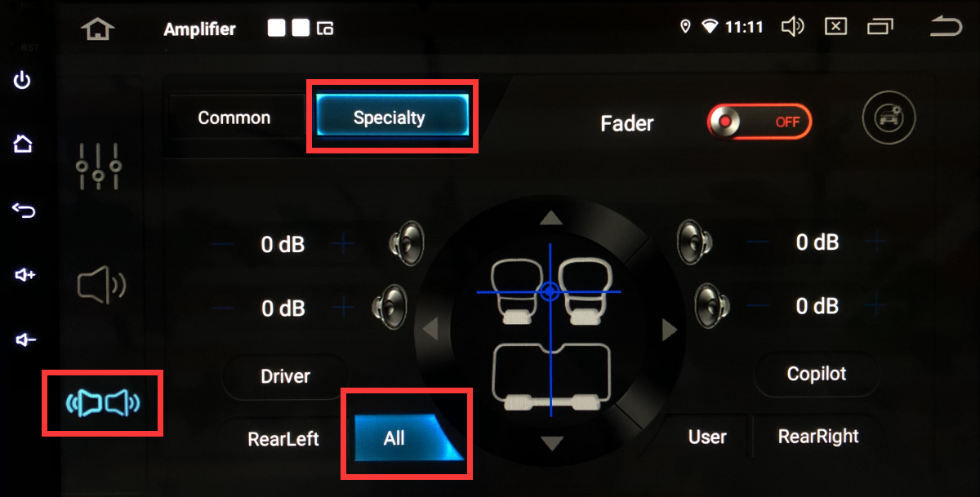Open the car audio settings round icon

pos(889,118)
